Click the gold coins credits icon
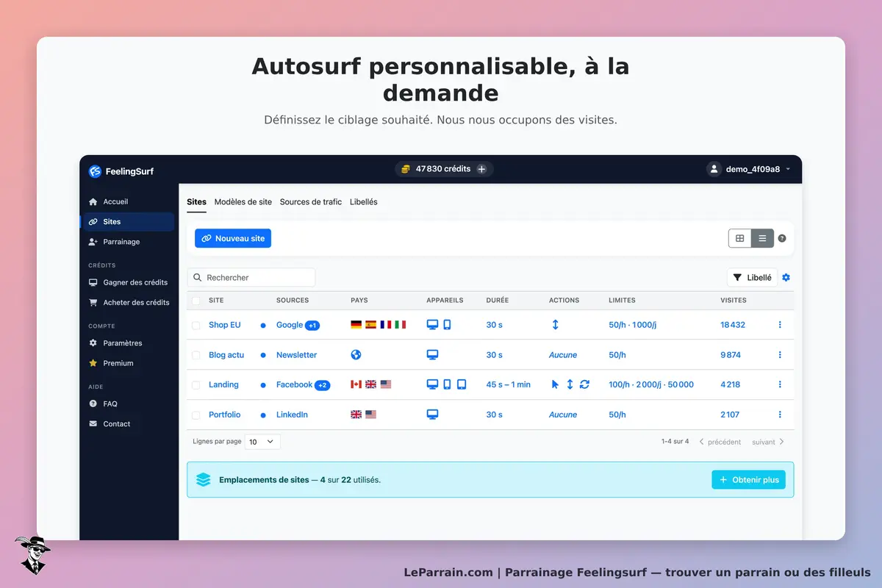This screenshot has width=882, height=588. (405, 169)
